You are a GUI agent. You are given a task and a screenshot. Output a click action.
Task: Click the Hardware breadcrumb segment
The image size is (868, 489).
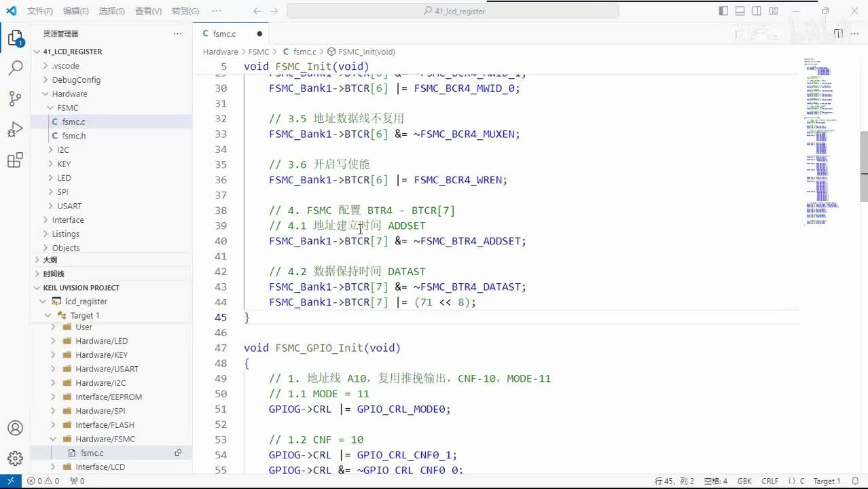(220, 52)
